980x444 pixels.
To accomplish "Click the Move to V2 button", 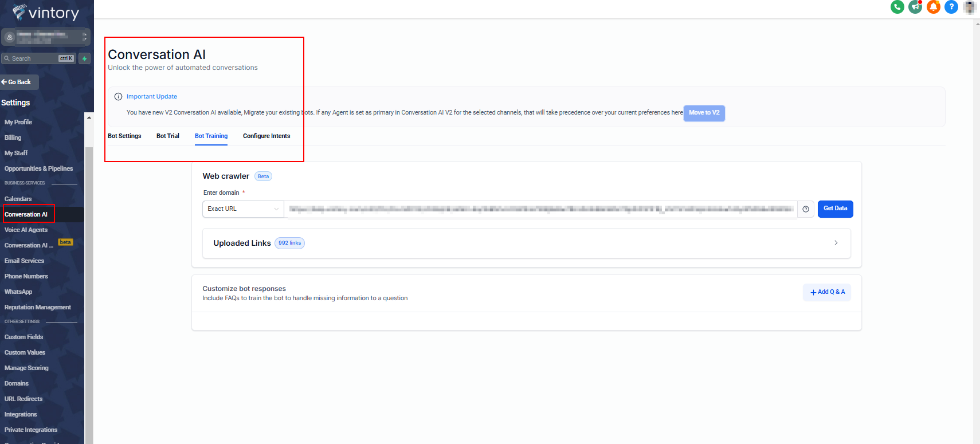I will (704, 113).
